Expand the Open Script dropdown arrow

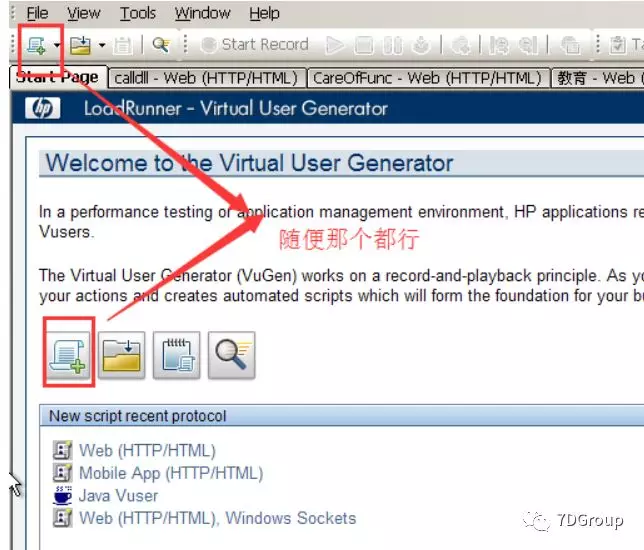coord(102,45)
